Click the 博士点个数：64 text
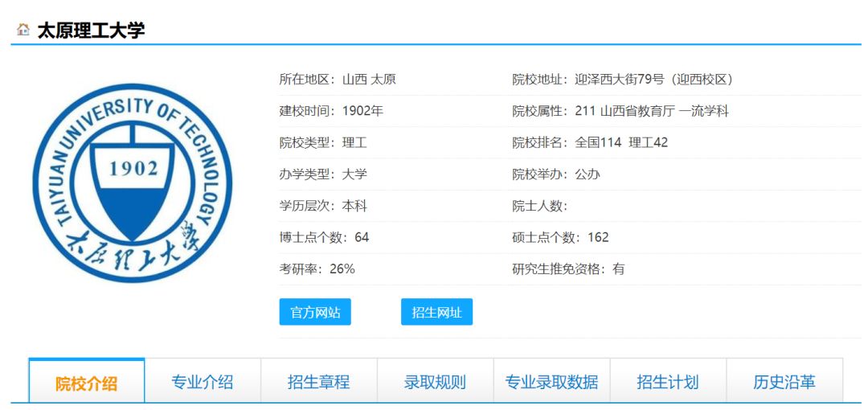Screen dimensions: 868x410 click(x=325, y=238)
